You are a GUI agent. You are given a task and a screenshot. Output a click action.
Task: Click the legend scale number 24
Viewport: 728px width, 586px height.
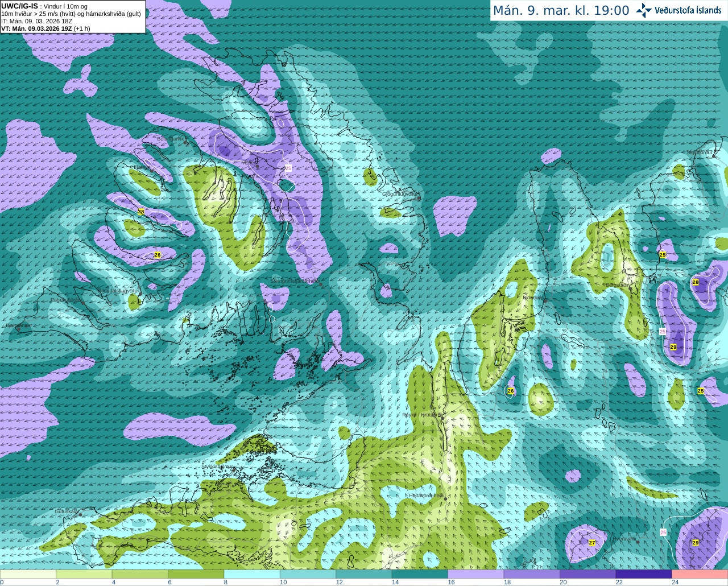(x=675, y=582)
